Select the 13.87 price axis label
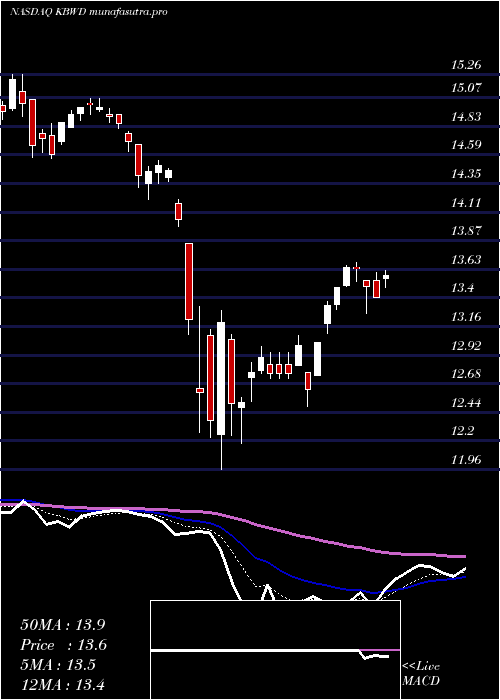Screen dimensions: 500x700 466,231
